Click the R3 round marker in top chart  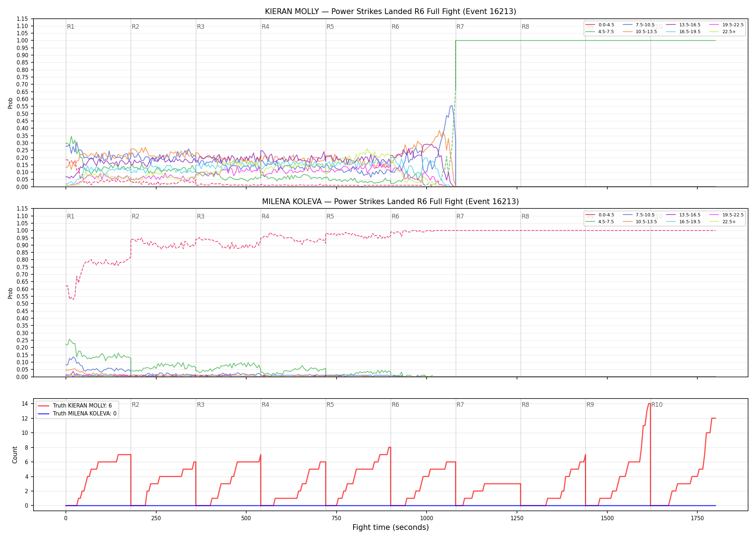click(x=201, y=27)
